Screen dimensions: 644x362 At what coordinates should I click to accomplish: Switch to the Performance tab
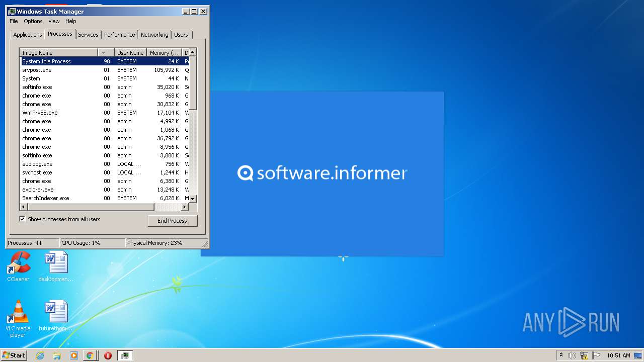point(119,35)
